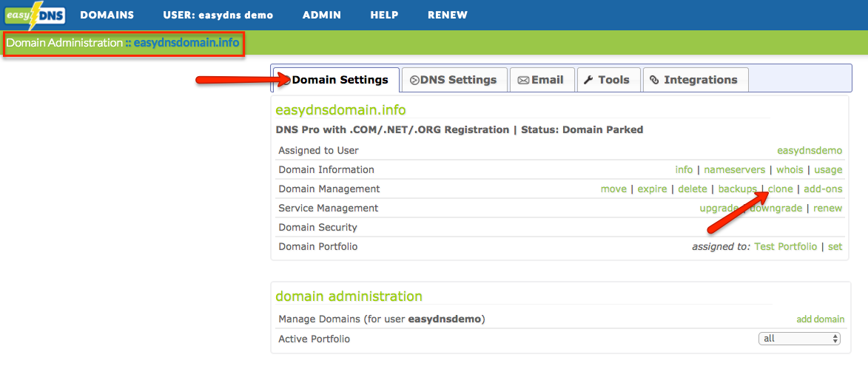Click the clone link

pos(781,189)
